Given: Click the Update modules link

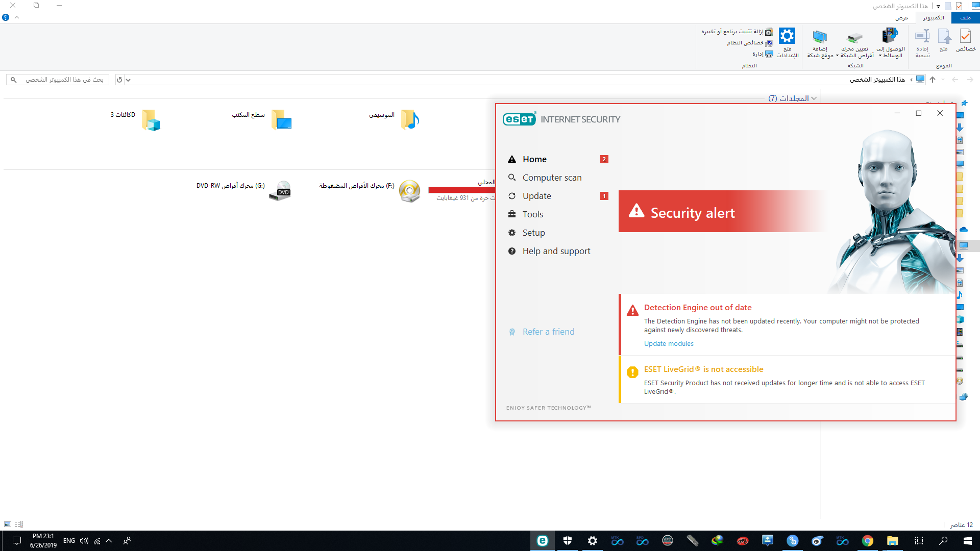Looking at the screenshot, I should tap(669, 344).
